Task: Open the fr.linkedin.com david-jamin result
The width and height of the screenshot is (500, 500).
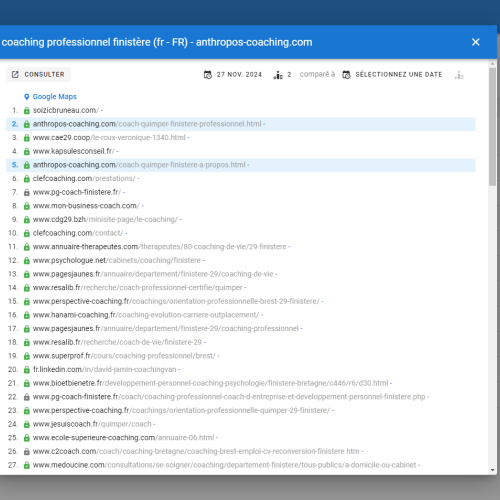Action: point(105,370)
